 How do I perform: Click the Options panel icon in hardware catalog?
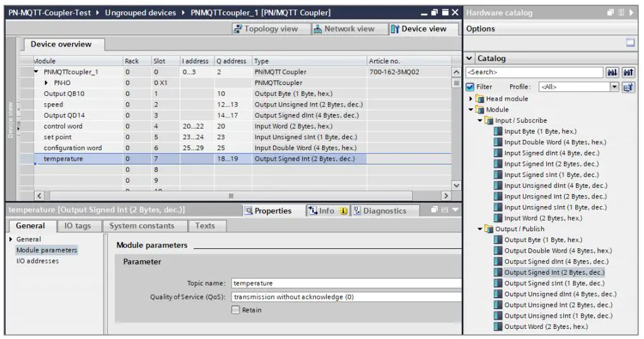click(631, 42)
